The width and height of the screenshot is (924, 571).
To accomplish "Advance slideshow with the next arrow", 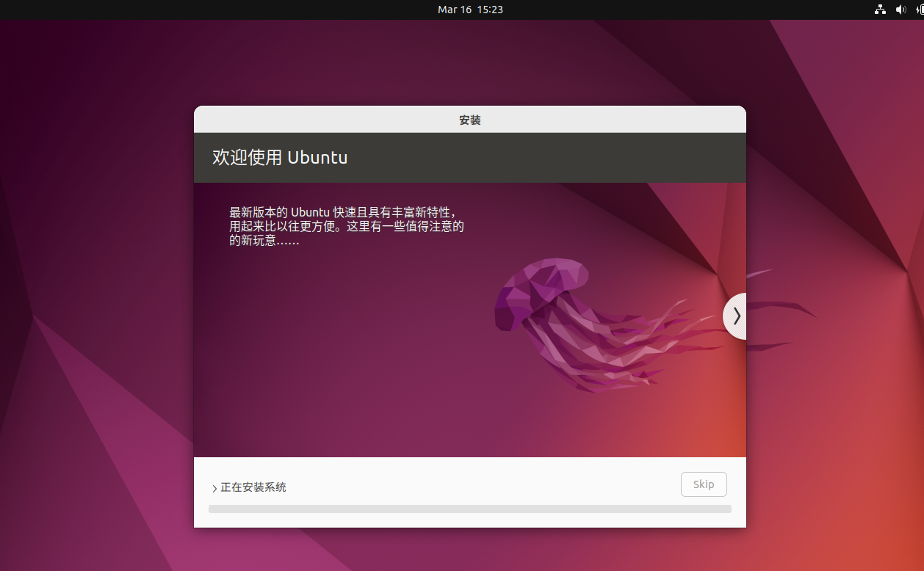I will click(735, 316).
